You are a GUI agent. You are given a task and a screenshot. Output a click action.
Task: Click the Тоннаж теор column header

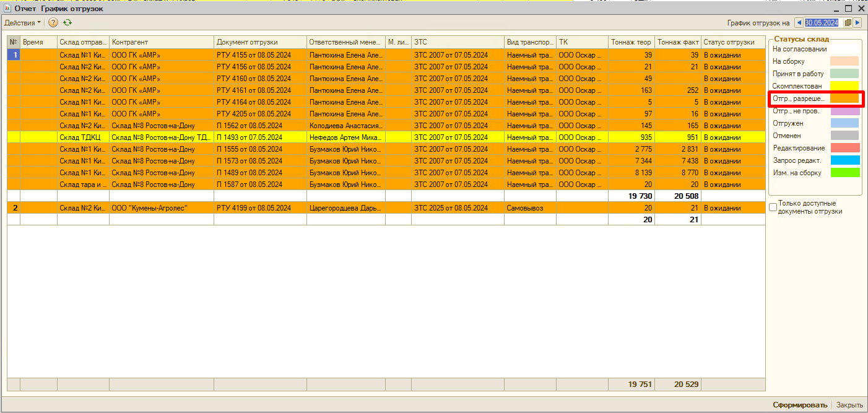click(x=631, y=42)
